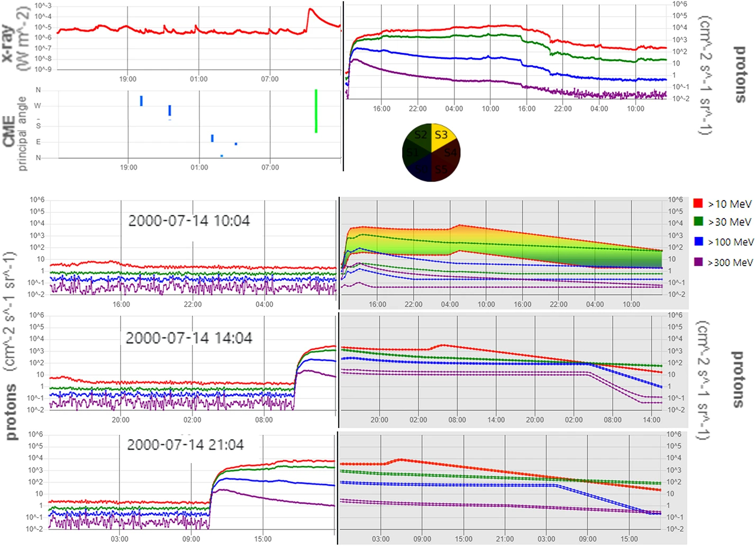756x546 pixels.
Task: Click the "10^-3" x-ray axis tick label
Action: (43, 6)
